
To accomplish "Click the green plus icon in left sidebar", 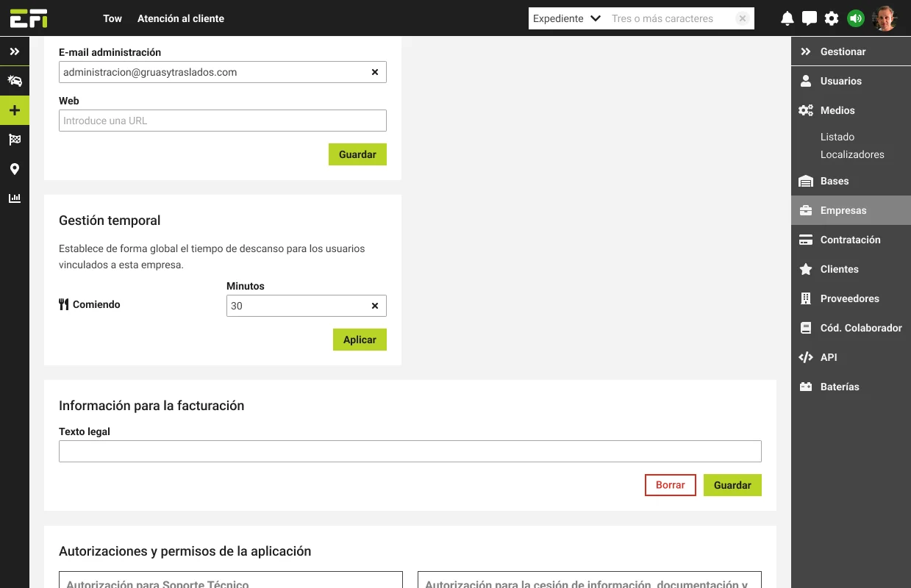I will click(15, 110).
